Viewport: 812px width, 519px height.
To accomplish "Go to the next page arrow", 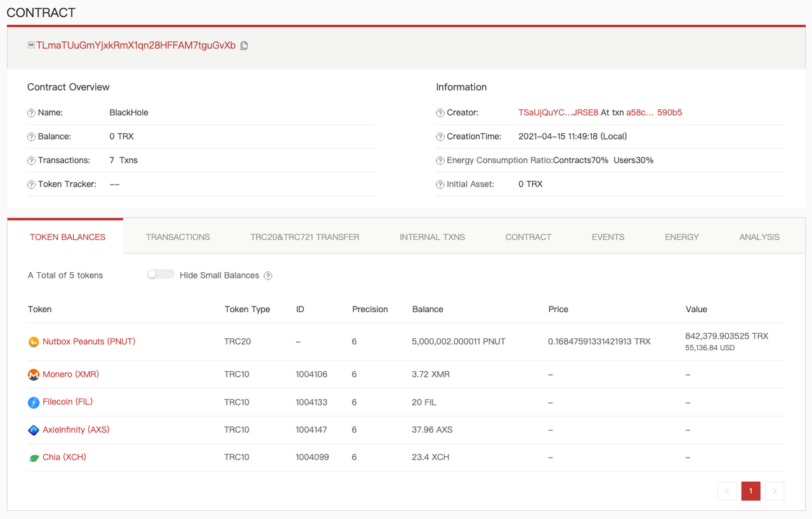I will pyautogui.click(x=775, y=491).
